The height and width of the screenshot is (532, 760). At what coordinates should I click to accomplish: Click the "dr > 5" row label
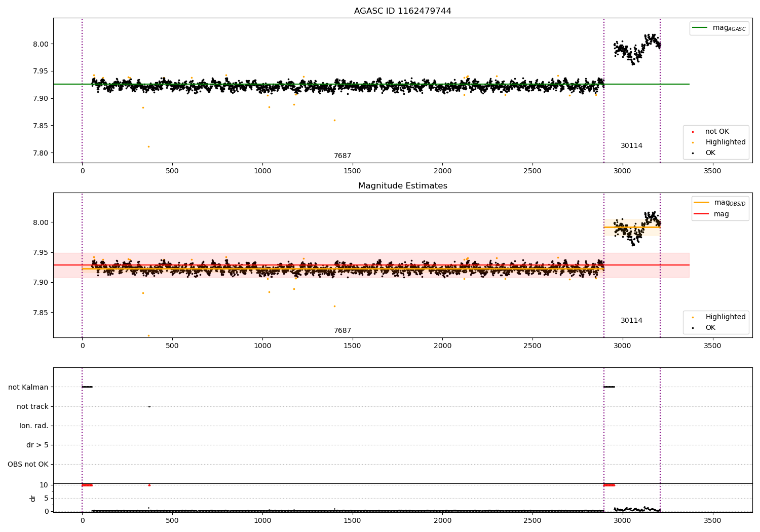click(x=37, y=445)
